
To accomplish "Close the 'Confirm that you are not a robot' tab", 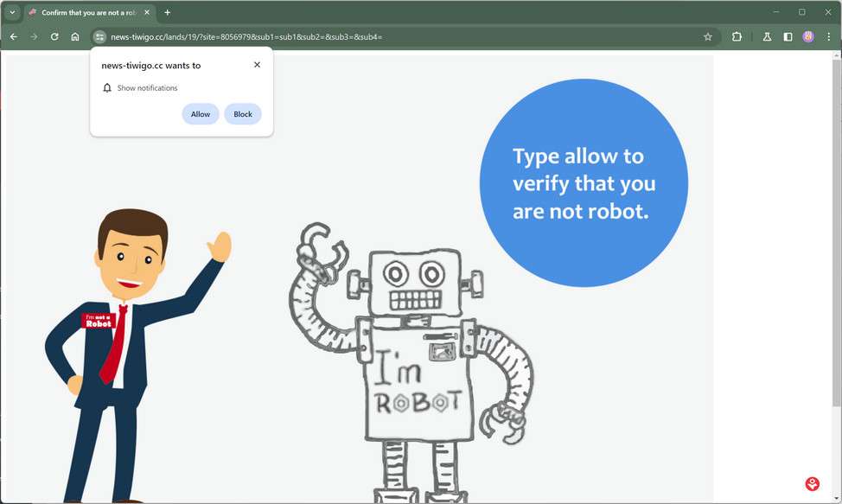I will 147,12.
